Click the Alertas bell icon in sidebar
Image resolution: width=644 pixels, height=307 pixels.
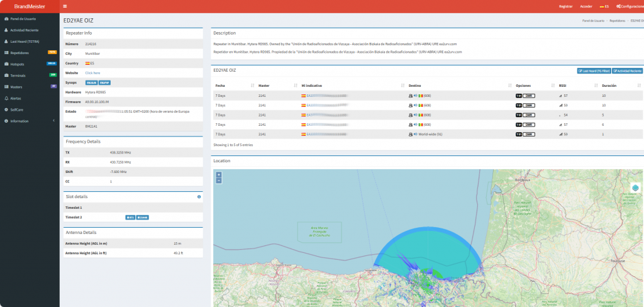(6, 98)
